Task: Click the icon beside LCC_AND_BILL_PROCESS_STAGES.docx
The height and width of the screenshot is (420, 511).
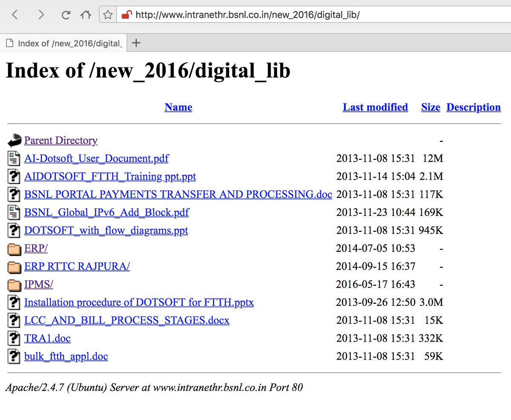Action: [14, 320]
